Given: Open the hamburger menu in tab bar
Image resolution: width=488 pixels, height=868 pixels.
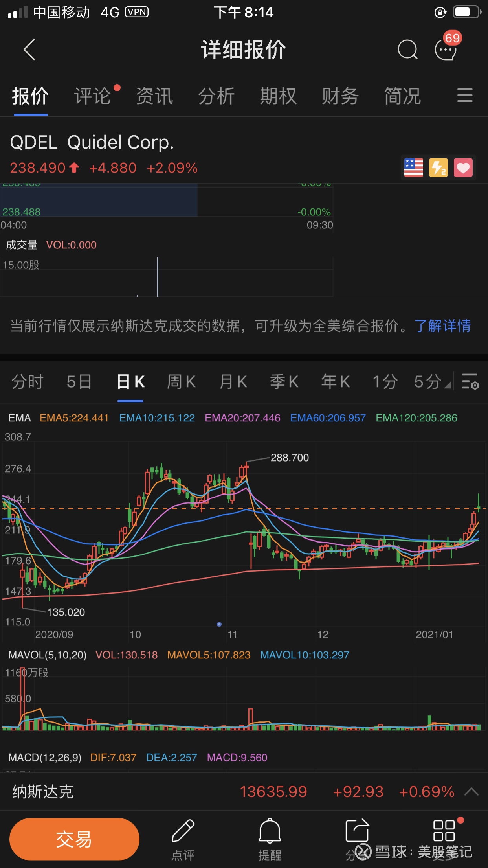Looking at the screenshot, I should pyautogui.click(x=465, y=96).
